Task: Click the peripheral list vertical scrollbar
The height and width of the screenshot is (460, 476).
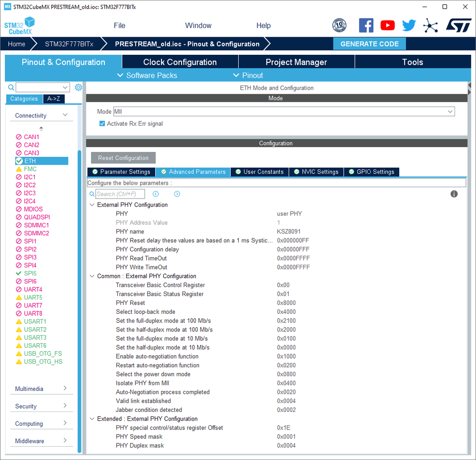Action: 79,302
